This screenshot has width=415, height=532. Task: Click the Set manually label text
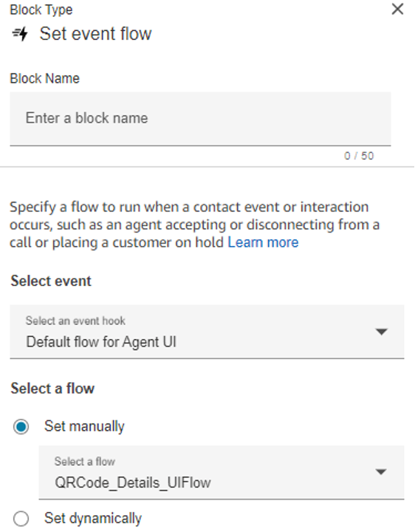click(84, 426)
